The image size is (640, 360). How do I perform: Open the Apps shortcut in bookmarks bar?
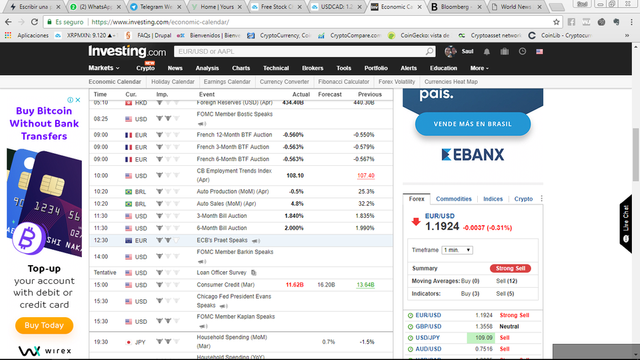click(x=27, y=36)
